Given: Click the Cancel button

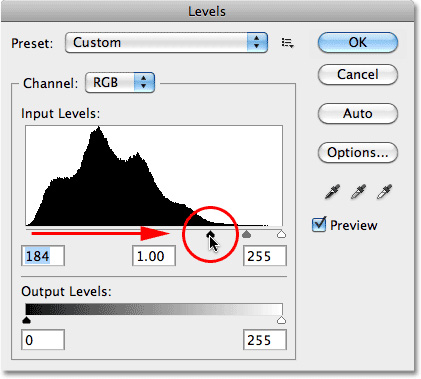Looking at the screenshot, I should tap(358, 74).
